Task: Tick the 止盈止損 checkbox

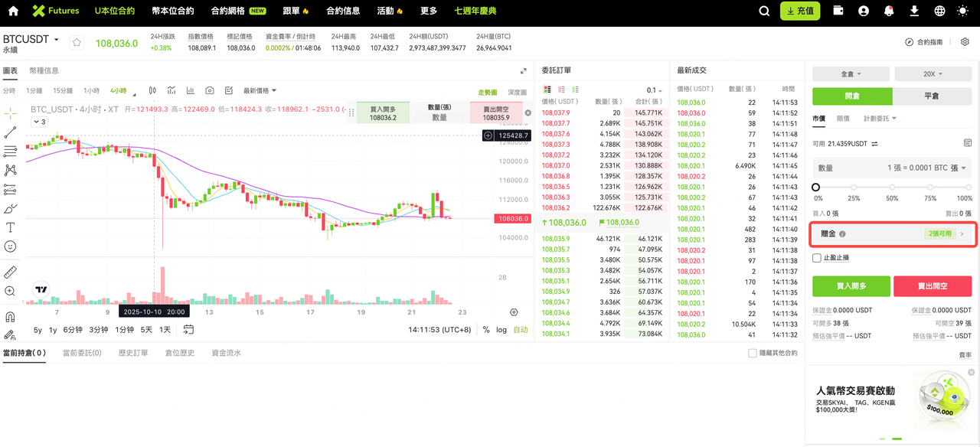Action: coord(817,258)
